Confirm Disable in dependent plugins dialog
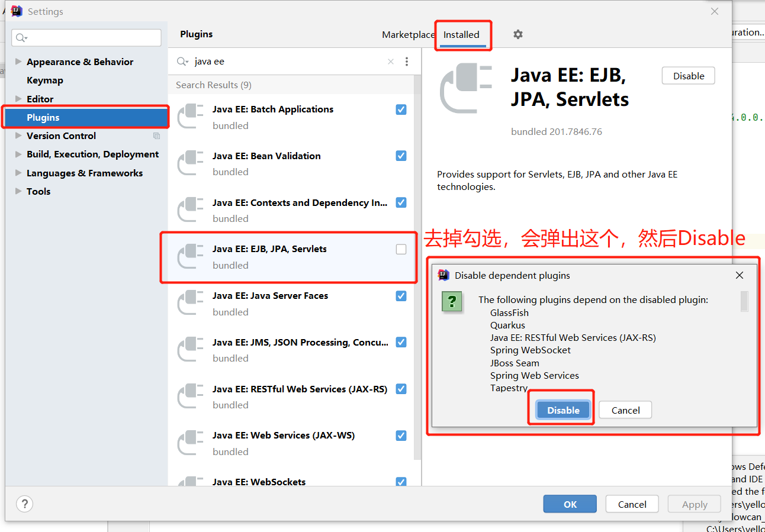765x532 pixels. pos(563,410)
